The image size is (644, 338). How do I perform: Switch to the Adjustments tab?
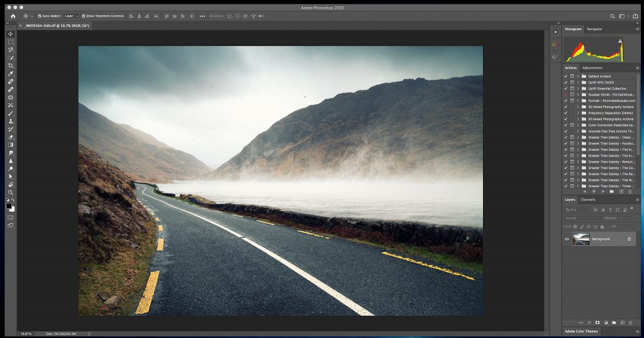click(x=592, y=68)
